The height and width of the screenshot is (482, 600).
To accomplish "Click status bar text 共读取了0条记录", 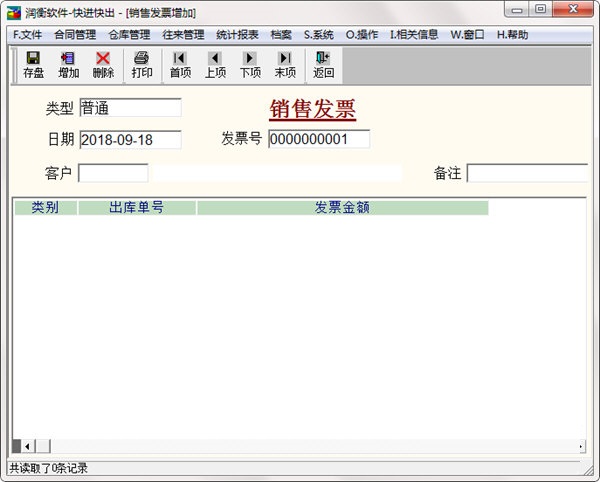I will pos(49,468).
